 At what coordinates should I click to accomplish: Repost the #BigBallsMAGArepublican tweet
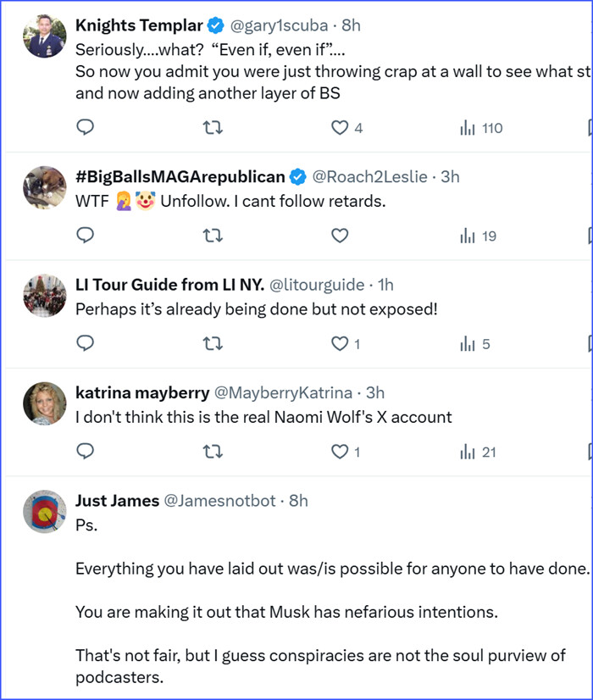point(213,236)
